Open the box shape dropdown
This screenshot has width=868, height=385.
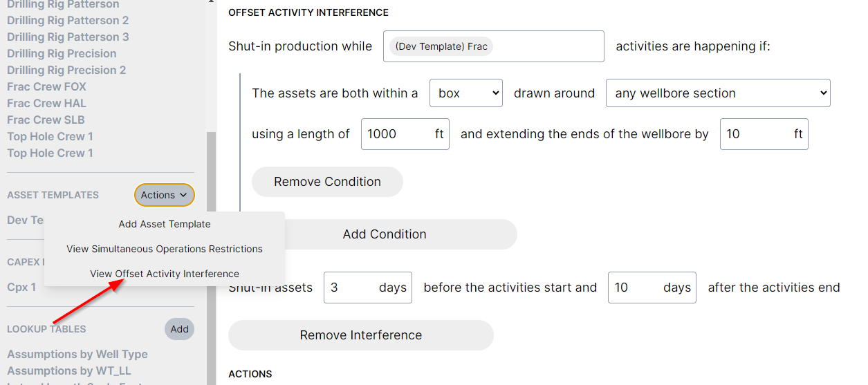click(x=465, y=93)
